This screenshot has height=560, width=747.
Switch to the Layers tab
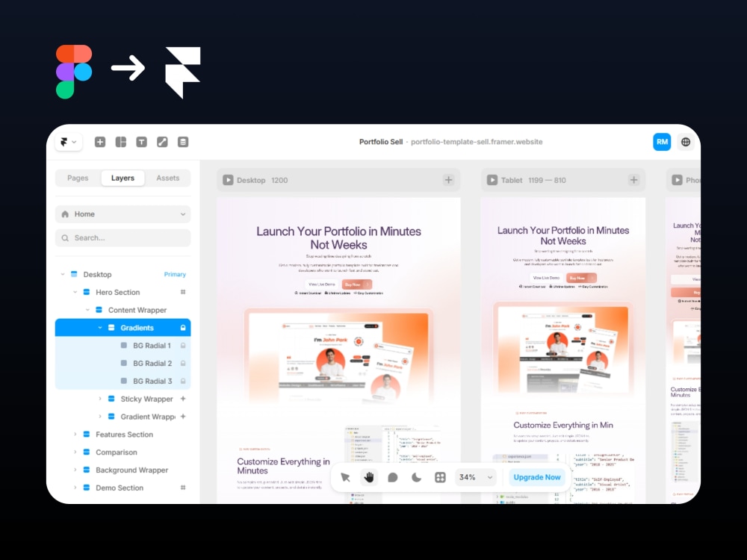point(123,178)
